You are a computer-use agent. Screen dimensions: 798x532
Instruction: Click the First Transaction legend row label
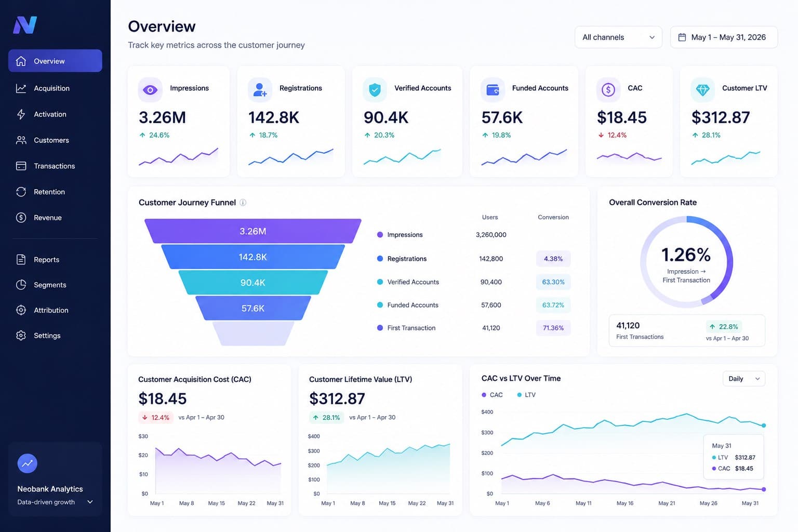(411, 328)
